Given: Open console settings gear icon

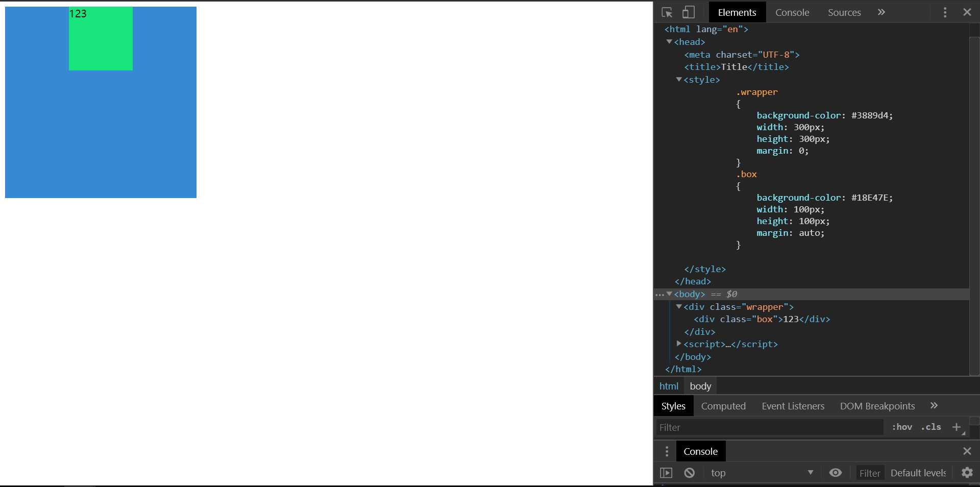Looking at the screenshot, I should [x=967, y=473].
